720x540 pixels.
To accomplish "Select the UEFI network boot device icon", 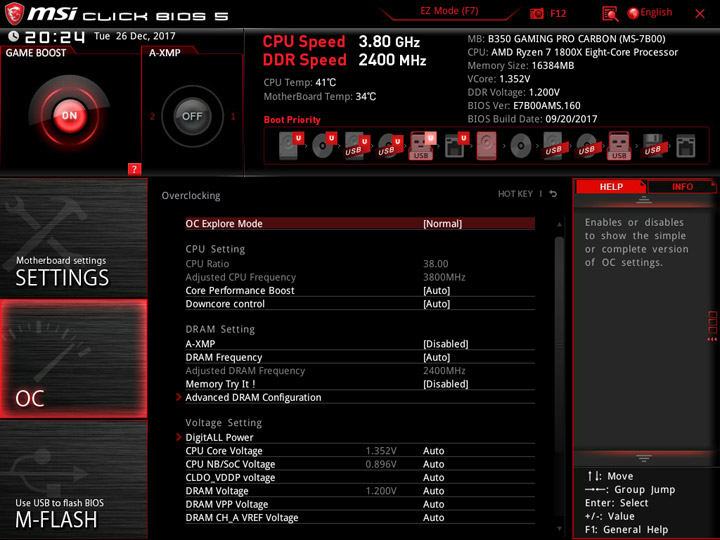I will pyautogui.click(x=456, y=146).
